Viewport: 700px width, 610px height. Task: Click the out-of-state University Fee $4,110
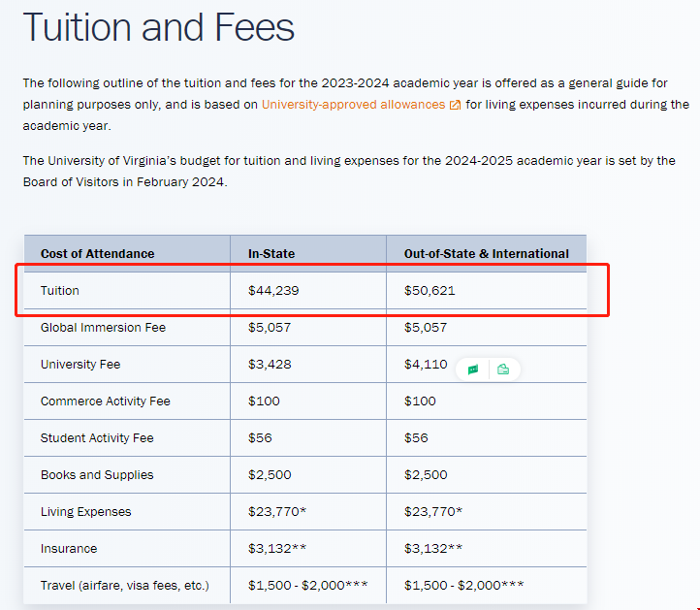tap(426, 364)
